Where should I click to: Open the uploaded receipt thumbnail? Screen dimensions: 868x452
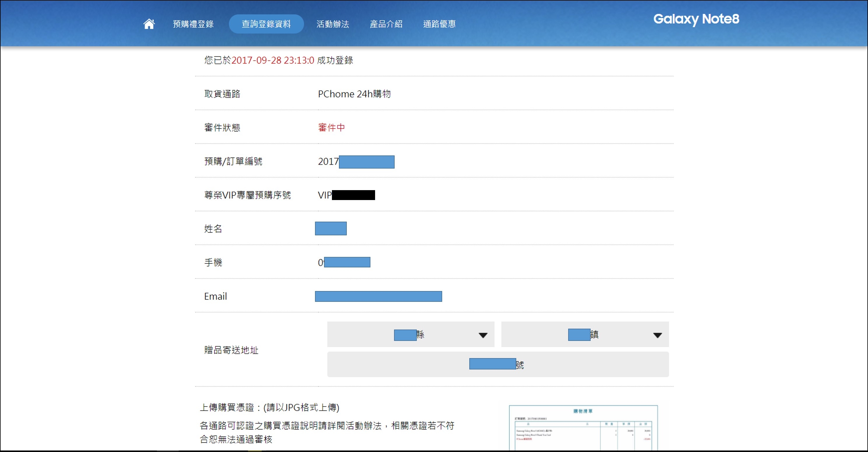583,428
